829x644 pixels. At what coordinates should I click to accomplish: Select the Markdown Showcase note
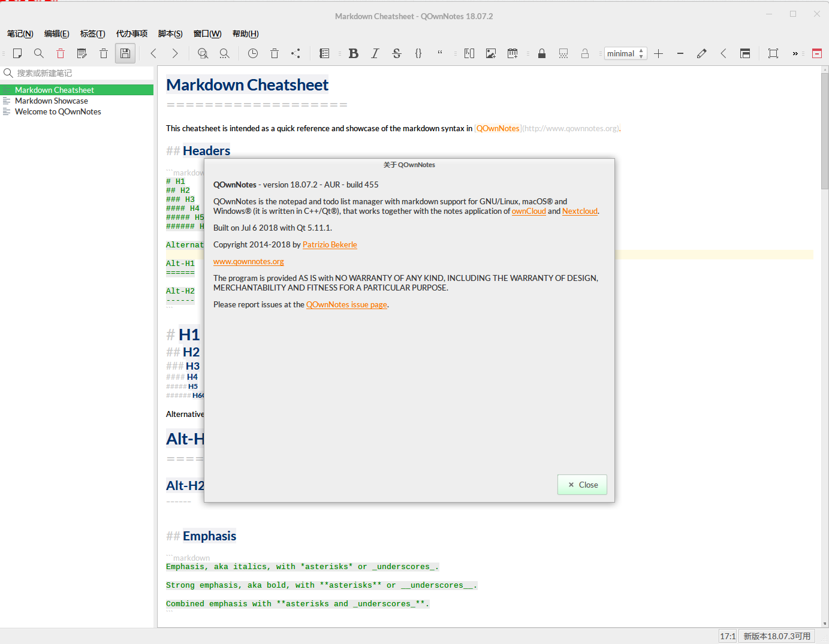tap(77, 101)
